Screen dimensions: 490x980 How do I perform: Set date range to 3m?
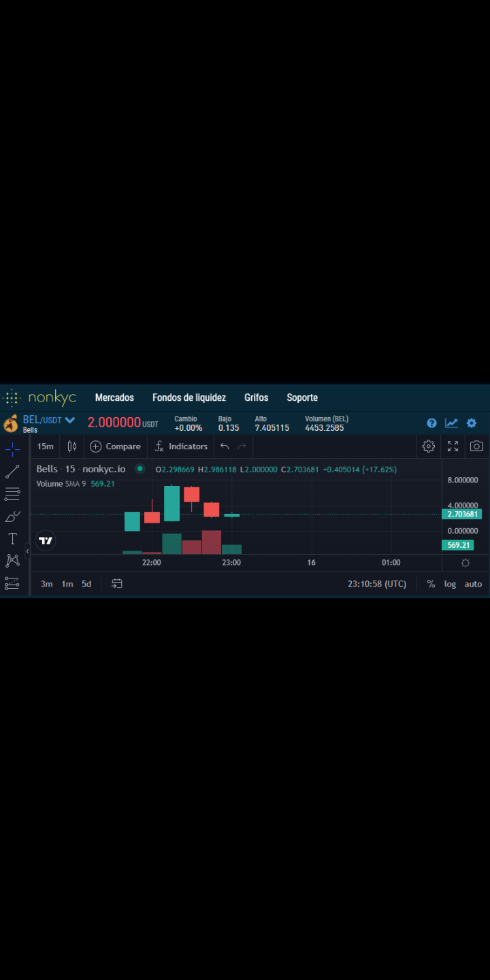tap(46, 584)
